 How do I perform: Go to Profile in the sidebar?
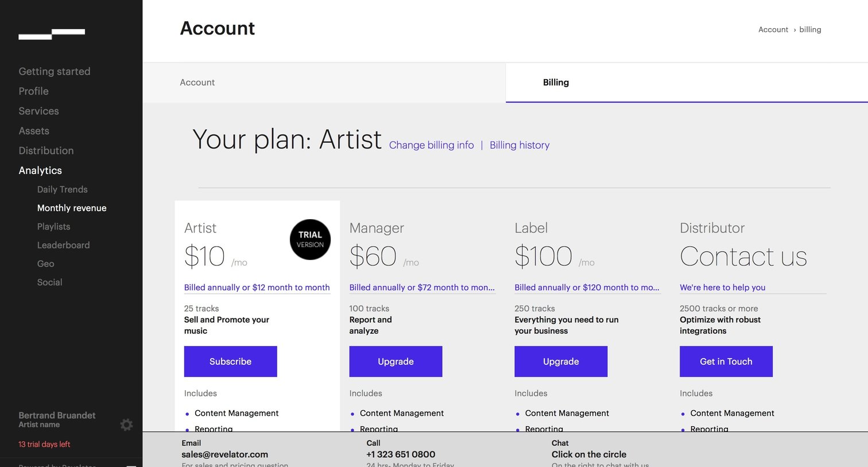click(33, 91)
